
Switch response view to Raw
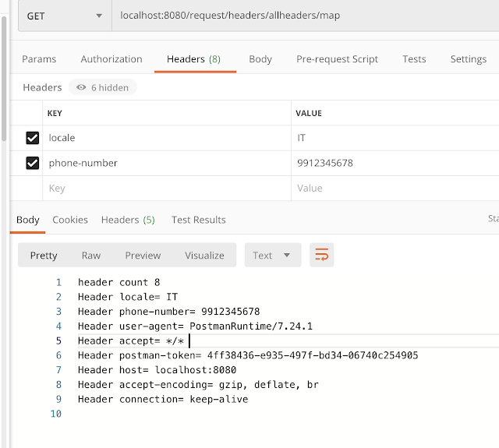[91, 256]
